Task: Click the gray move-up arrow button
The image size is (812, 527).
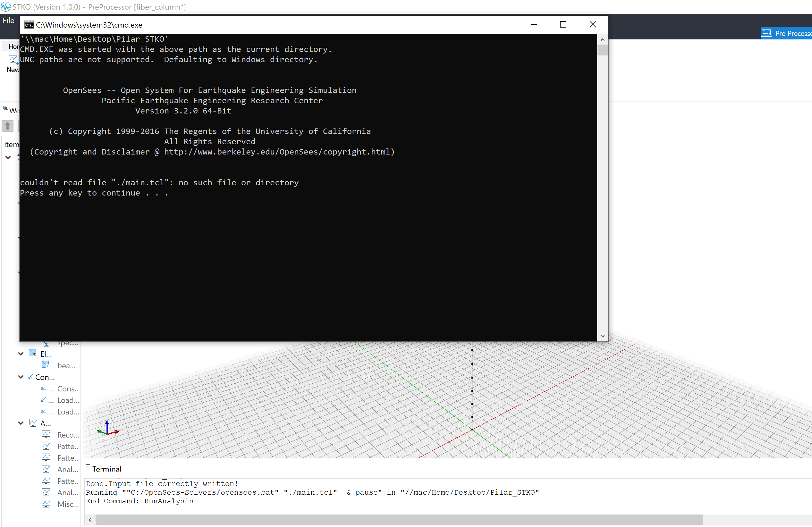Action: tap(7, 126)
